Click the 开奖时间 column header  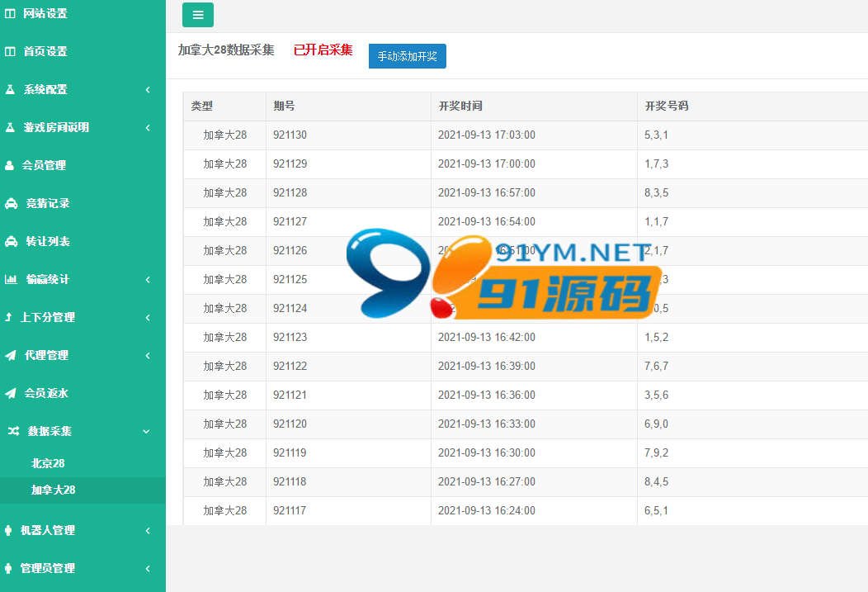[460, 106]
